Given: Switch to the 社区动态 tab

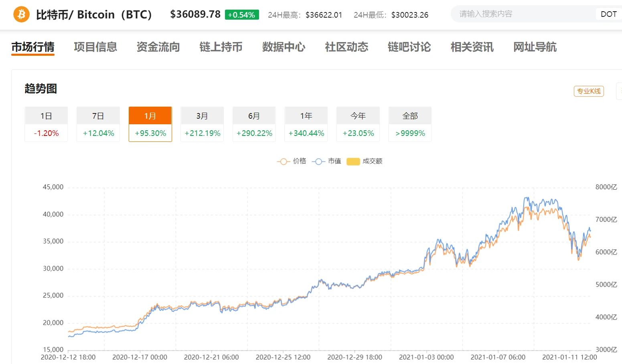Looking at the screenshot, I should coord(346,47).
